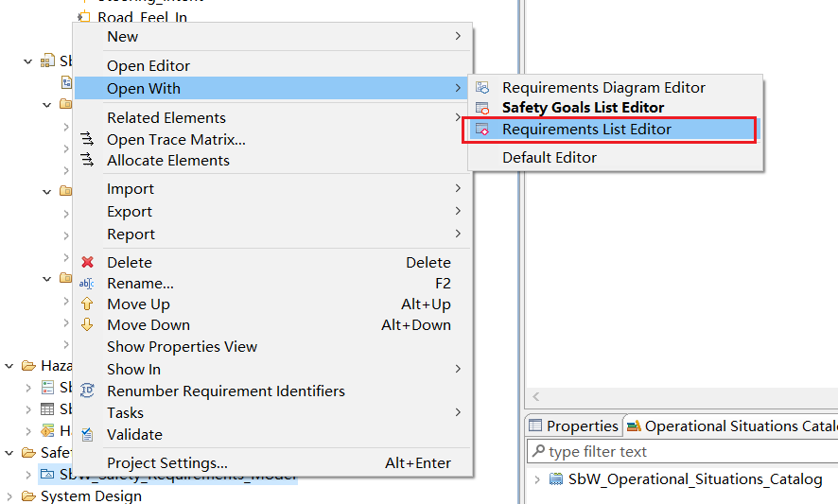Open the Import submenu
The height and width of the screenshot is (504, 838).
tap(272, 189)
